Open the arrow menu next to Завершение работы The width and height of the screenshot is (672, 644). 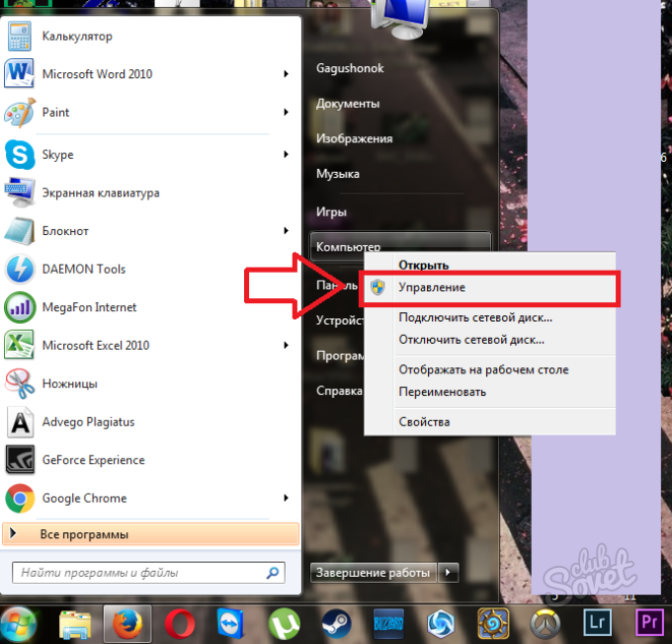point(449,572)
